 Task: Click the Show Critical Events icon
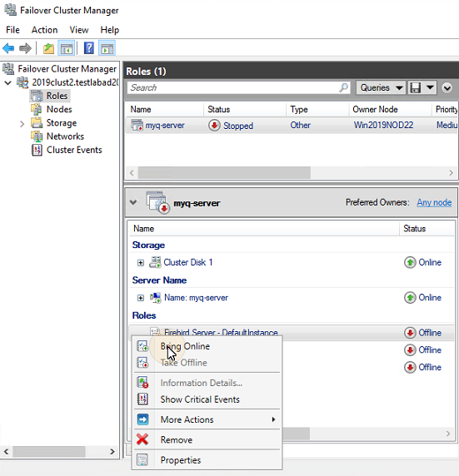[x=142, y=399]
